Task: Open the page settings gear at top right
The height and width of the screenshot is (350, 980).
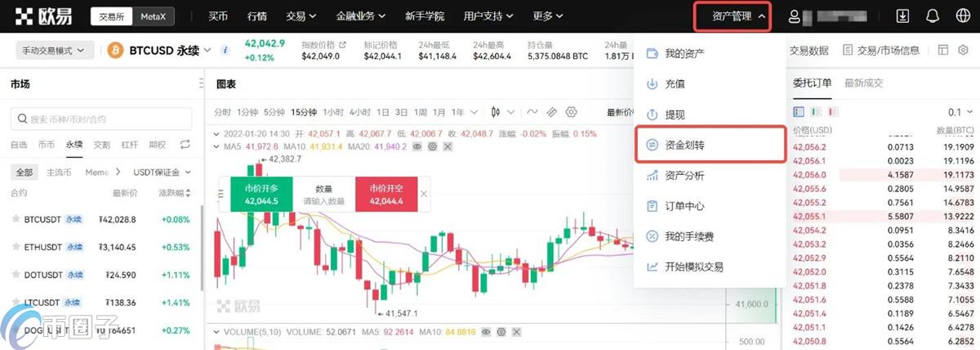Action: [x=964, y=50]
